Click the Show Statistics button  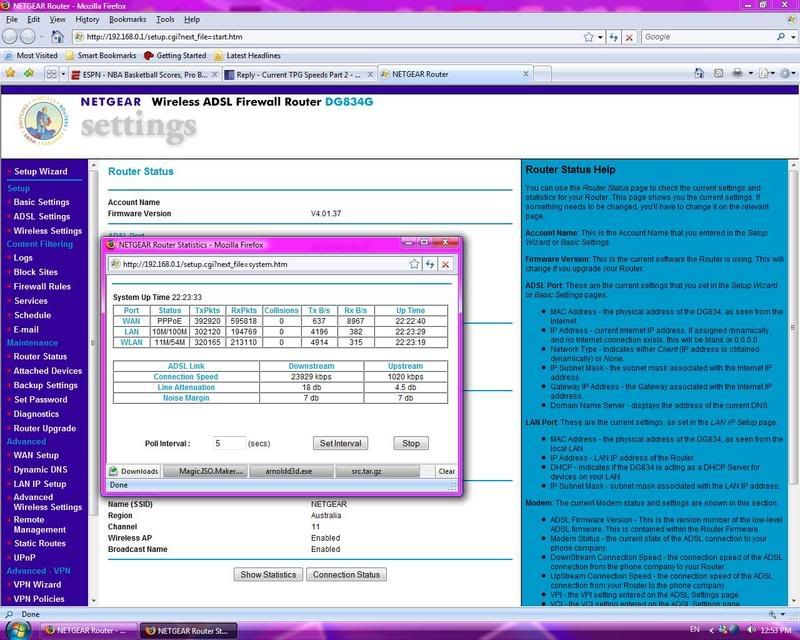(268, 574)
